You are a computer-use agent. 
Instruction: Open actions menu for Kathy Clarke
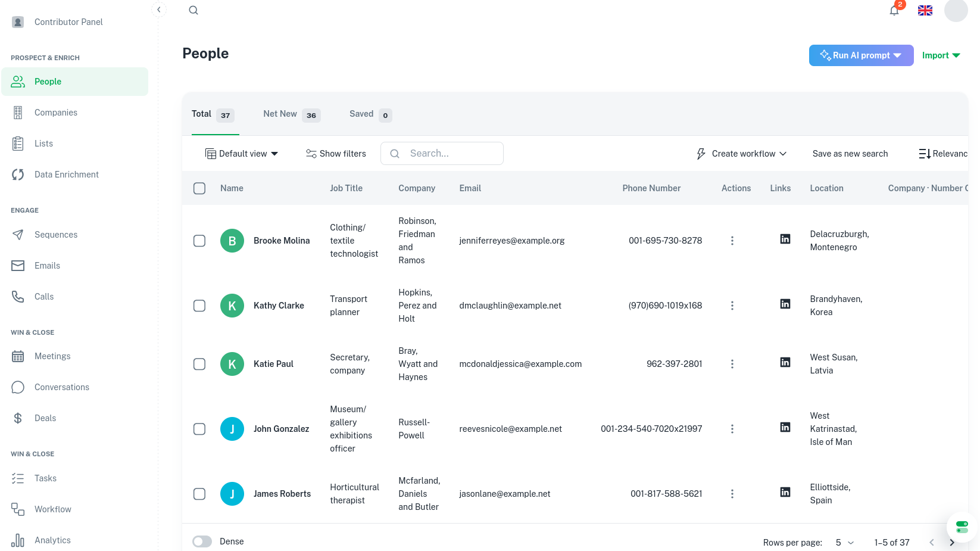pos(732,306)
